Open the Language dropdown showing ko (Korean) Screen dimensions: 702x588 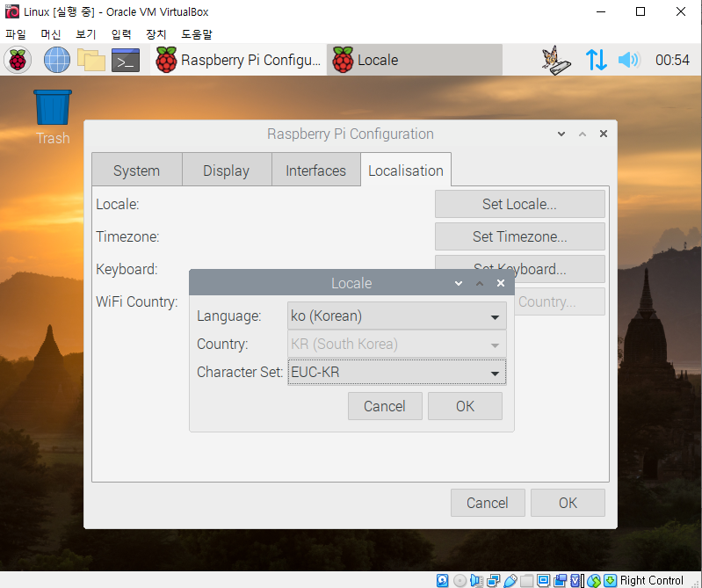(x=396, y=316)
